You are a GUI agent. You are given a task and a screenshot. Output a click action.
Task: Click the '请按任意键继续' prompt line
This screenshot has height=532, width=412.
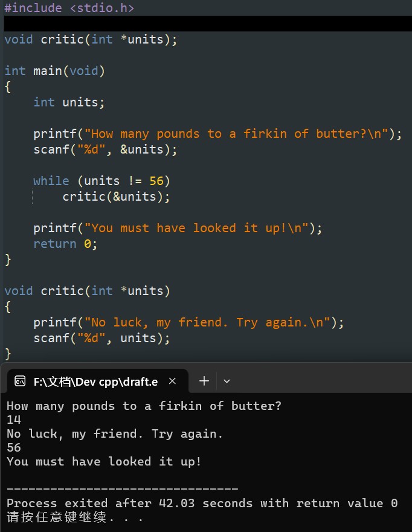click(x=74, y=517)
